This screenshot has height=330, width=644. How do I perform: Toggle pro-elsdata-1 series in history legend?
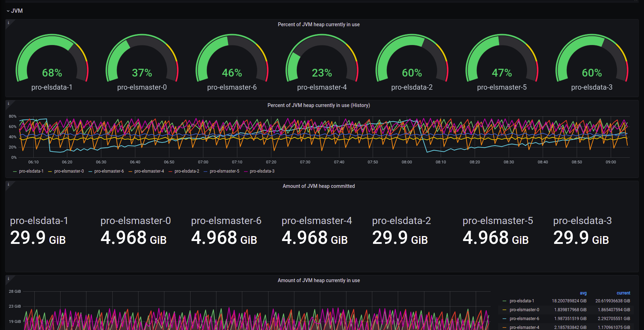coord(31,171)
